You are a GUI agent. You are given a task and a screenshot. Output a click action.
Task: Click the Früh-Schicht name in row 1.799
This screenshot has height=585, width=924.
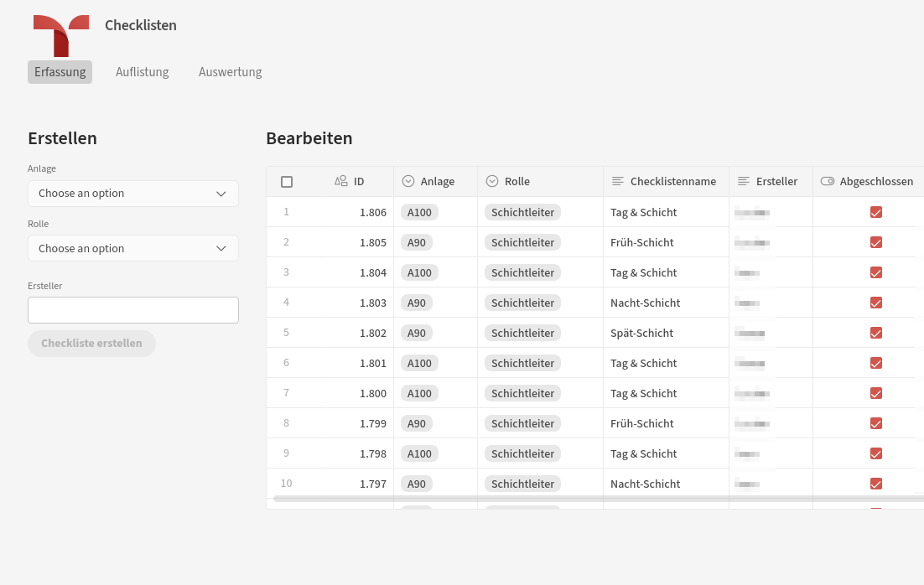641,423
